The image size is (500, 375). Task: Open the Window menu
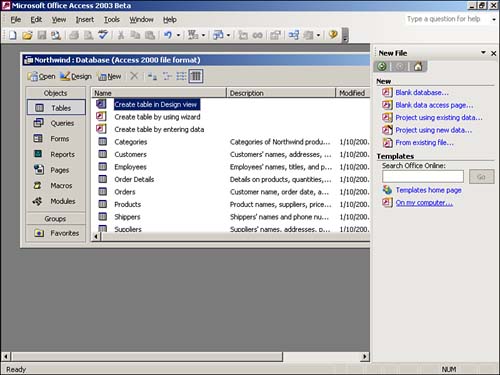[141, 20]
